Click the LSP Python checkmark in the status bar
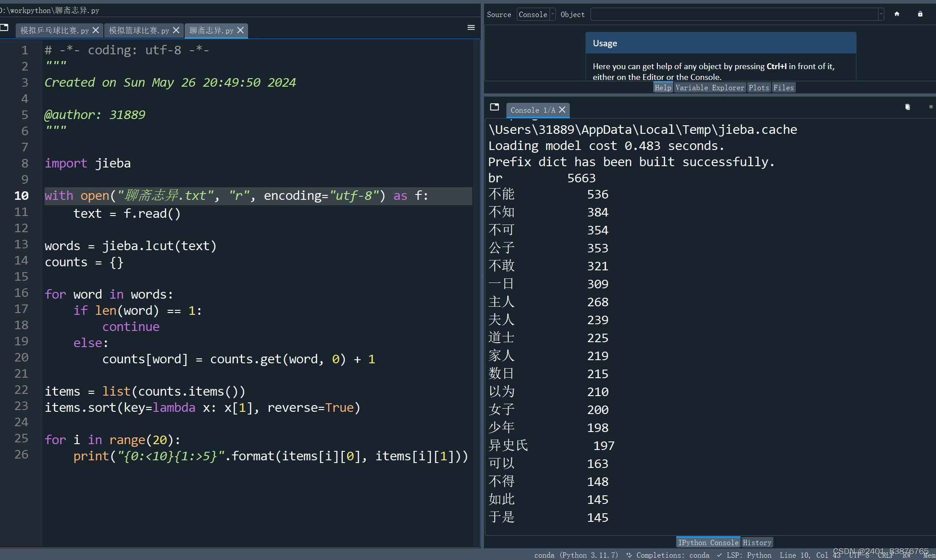 pos(719,555)
